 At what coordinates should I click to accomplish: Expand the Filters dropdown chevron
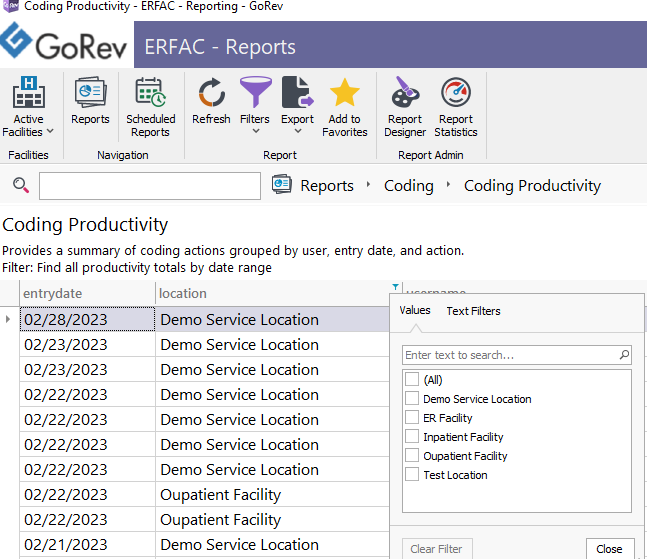coord(256,131)
